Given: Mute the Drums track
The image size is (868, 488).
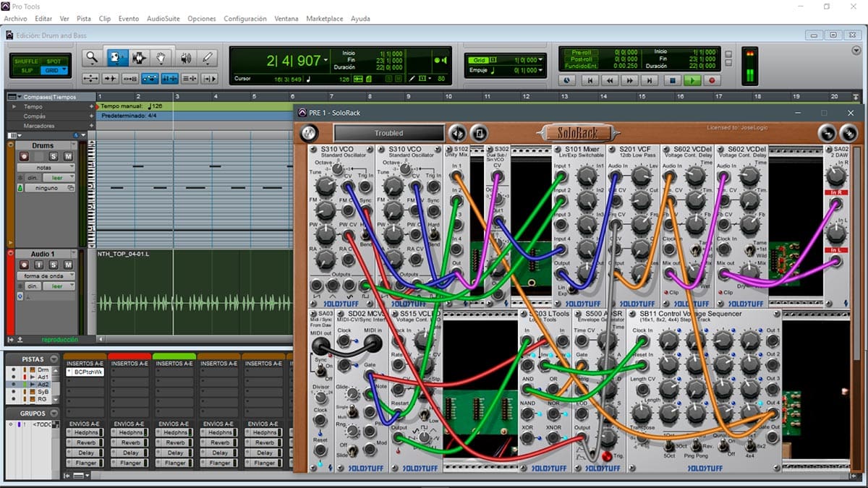Looking at the screenshot, I should 68,156.
